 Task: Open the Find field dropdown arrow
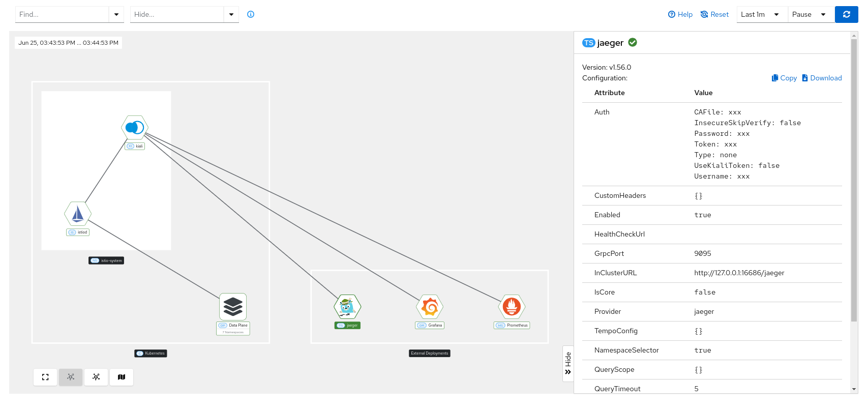coord(116,14)
